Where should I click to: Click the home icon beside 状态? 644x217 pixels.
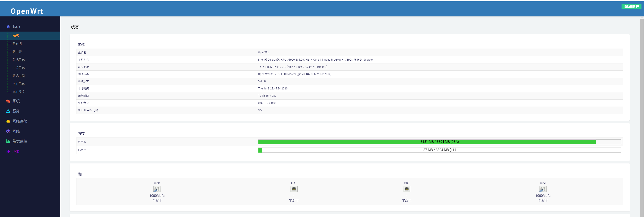[8, 27]
